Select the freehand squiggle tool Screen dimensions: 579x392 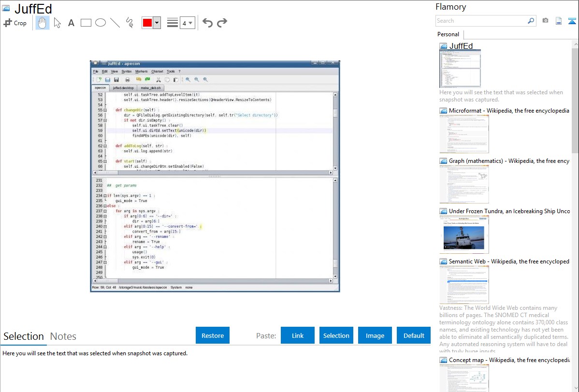coord(130,23)
